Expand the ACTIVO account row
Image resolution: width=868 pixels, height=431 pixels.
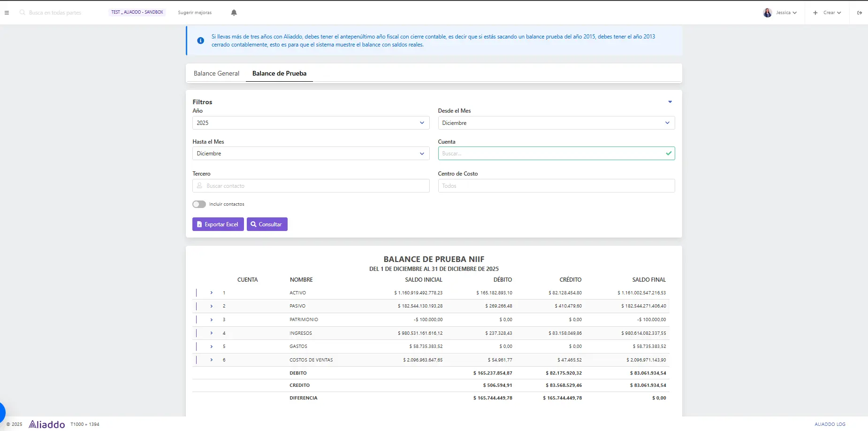click(212, 293)
